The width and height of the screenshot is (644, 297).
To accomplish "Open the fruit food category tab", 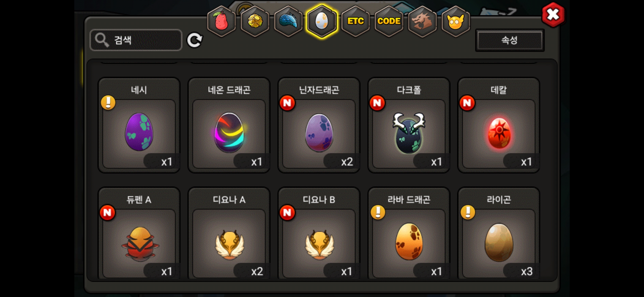I will click(222, 21).
